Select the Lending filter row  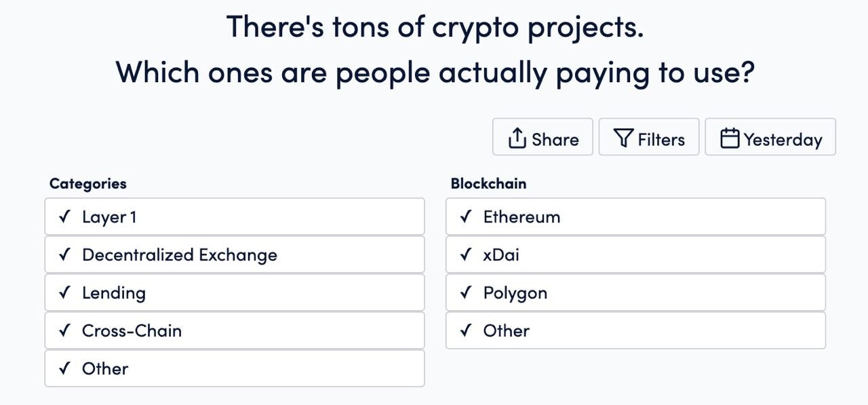pyautogui.click(x=234, y=292)
